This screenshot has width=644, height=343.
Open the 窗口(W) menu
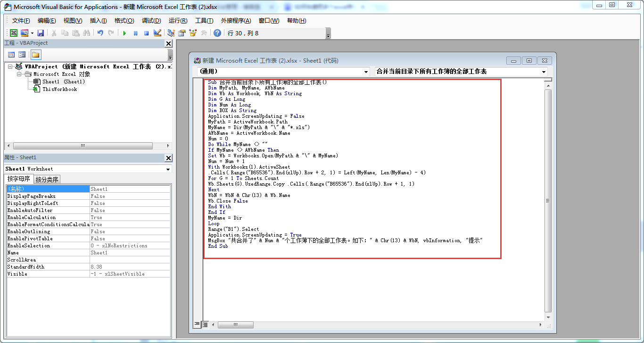[x=269, y=21]
